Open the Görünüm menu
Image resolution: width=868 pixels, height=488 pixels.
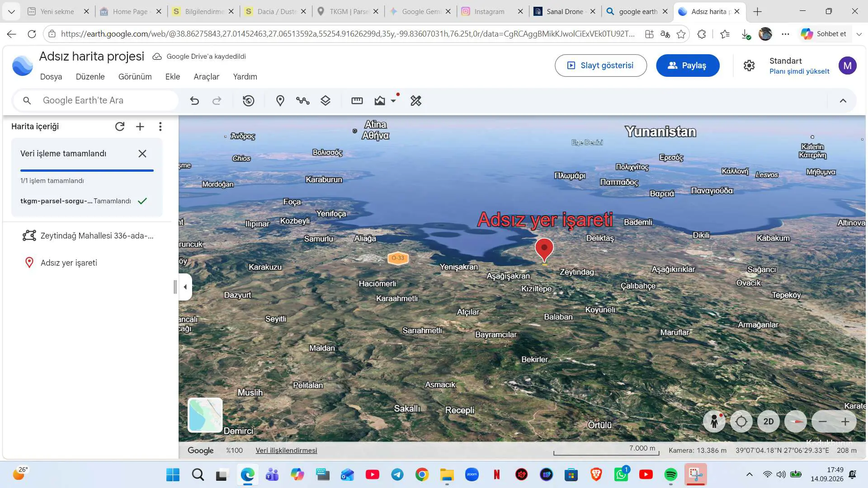135,77
